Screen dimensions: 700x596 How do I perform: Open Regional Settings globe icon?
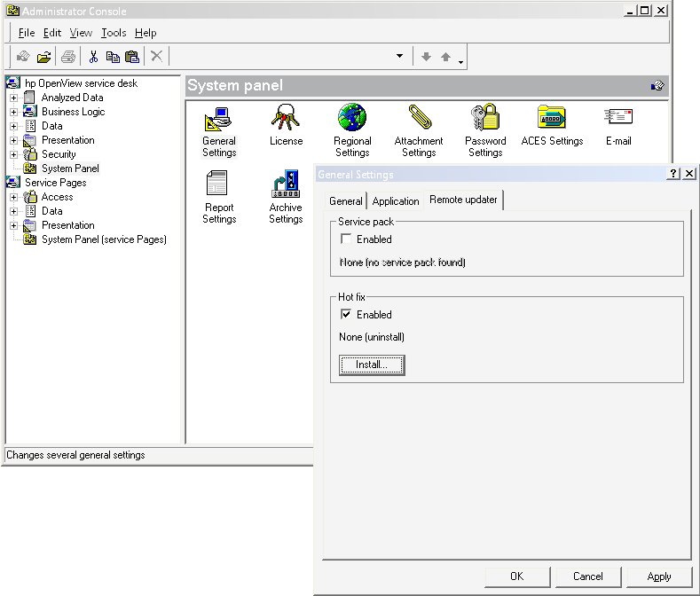(352, 118)
